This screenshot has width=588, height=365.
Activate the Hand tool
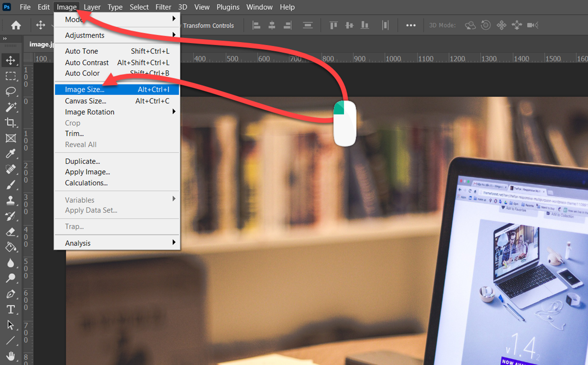(x=10, y=356)
